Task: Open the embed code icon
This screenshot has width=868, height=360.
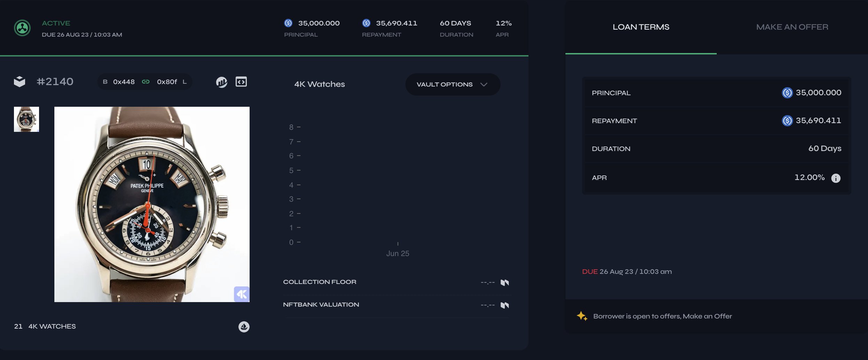Action: coord(241,82)
